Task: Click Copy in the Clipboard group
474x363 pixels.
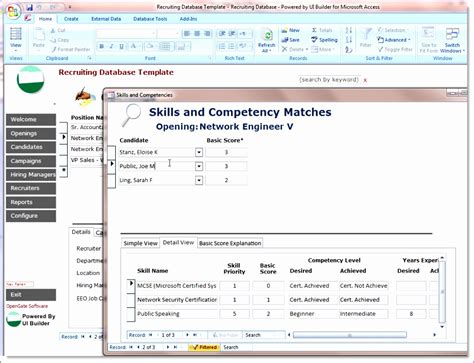Action: [60, 40]
